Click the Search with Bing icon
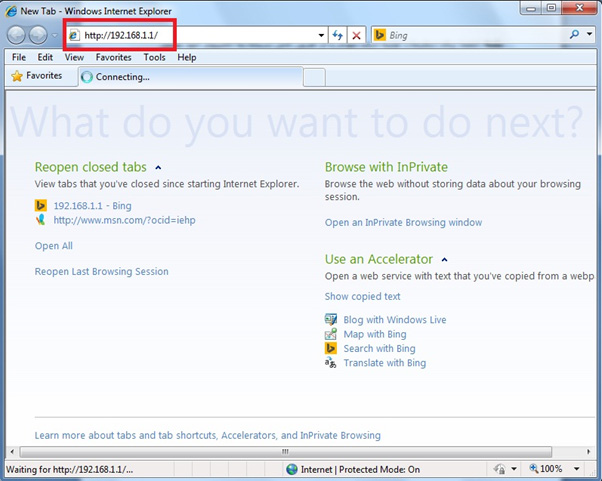The width and height of the screenshot is (602, 481). (331, 348)
